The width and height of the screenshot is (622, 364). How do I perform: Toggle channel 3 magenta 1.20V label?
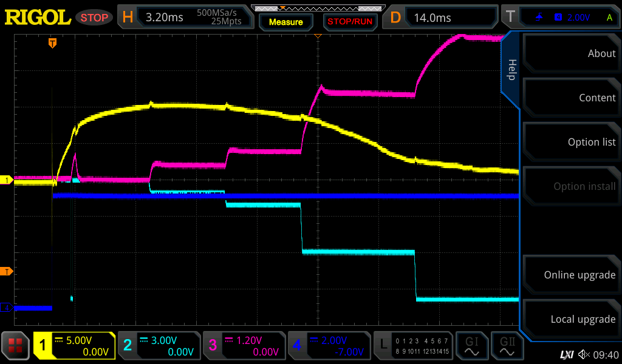244,346
